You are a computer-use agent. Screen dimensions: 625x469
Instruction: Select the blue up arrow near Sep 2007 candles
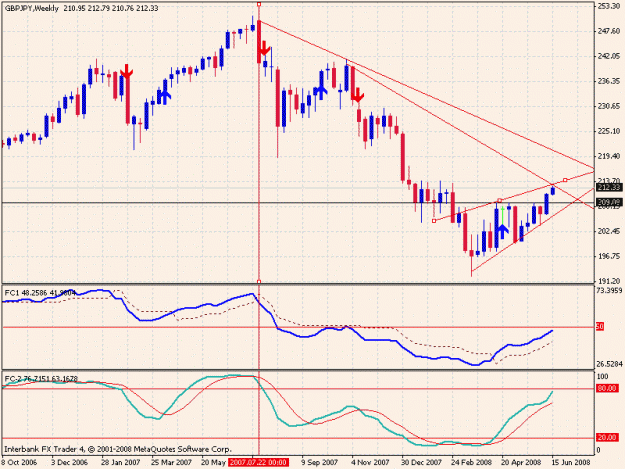pos(321,92)
